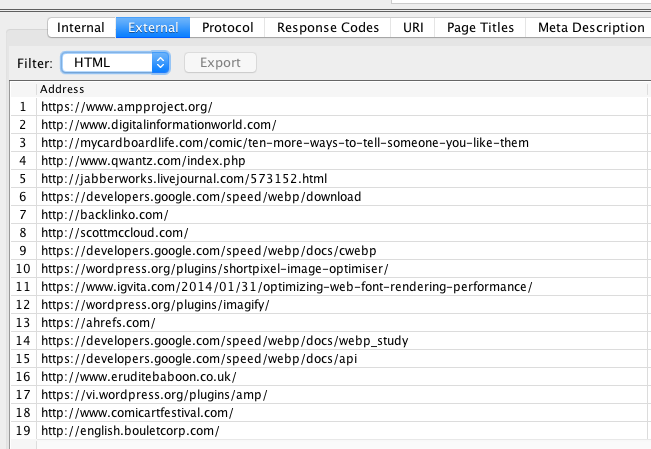Open the Protocol tab
Image resolution: width=651 pixels, height=449 pixels.
[x=227, y=28]
